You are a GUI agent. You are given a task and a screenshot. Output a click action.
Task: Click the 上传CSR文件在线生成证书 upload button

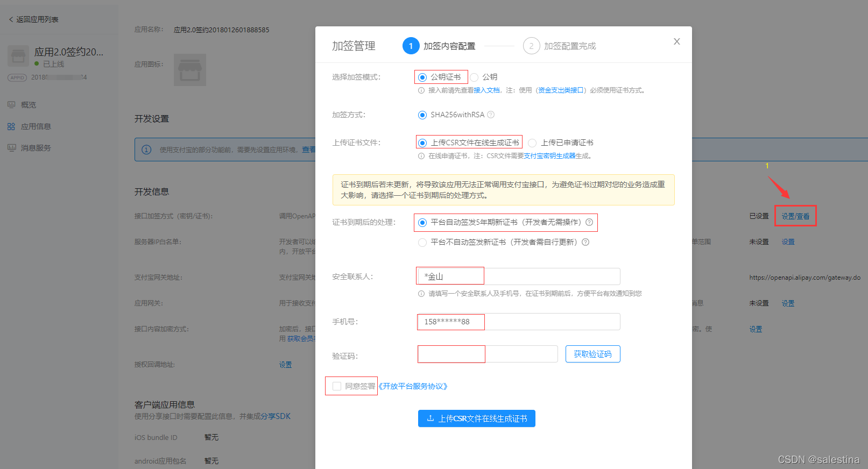(x=477, y=418)
